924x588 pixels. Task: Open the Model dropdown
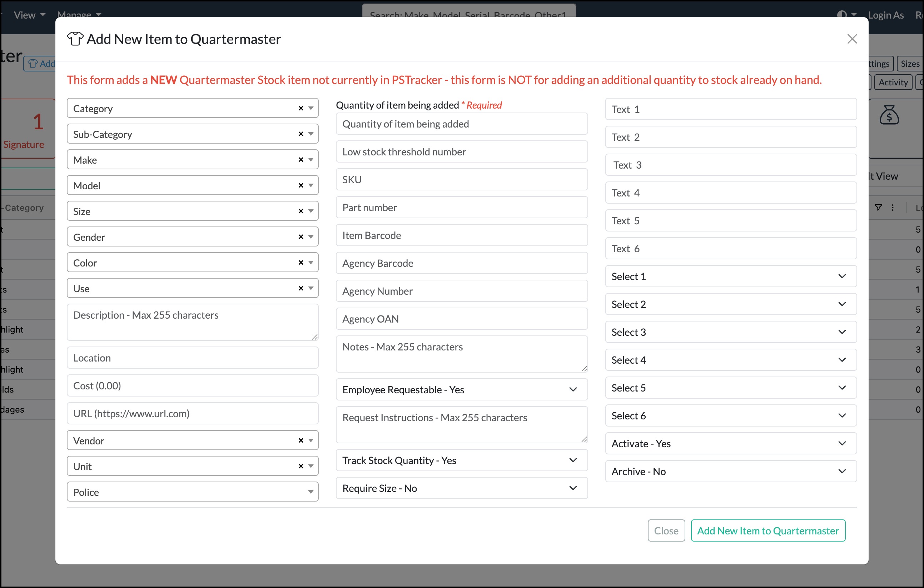click(x=193, y=185)
